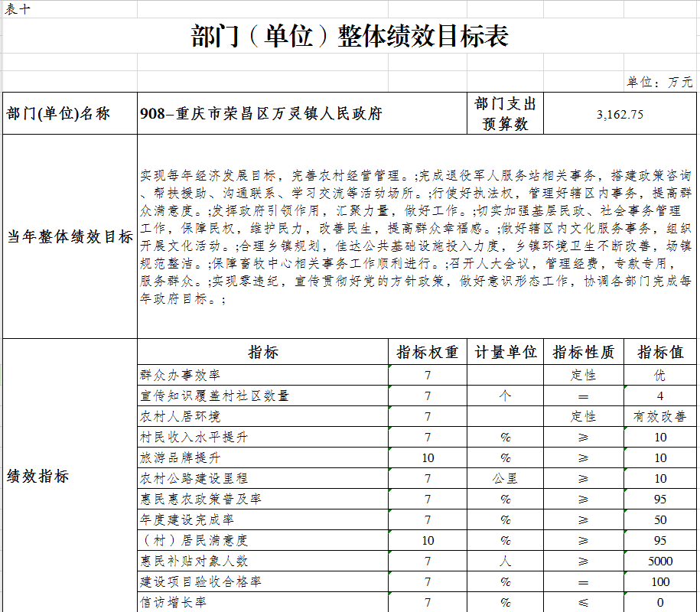Select value 95 in 惠民惠农政策普及率 row
This screenshot has height=612, width=700.
coord(659,499)
